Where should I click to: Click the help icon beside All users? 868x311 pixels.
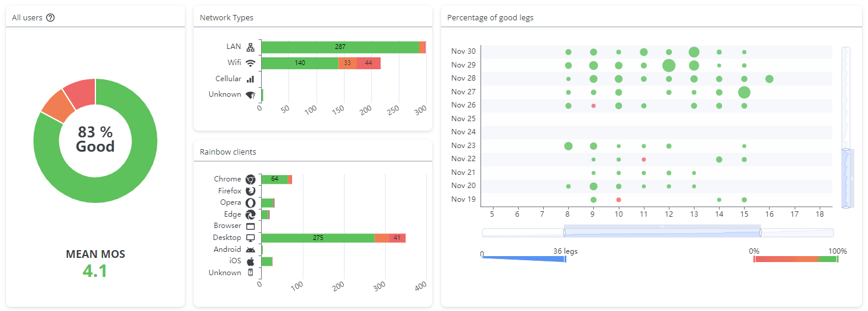51,18
